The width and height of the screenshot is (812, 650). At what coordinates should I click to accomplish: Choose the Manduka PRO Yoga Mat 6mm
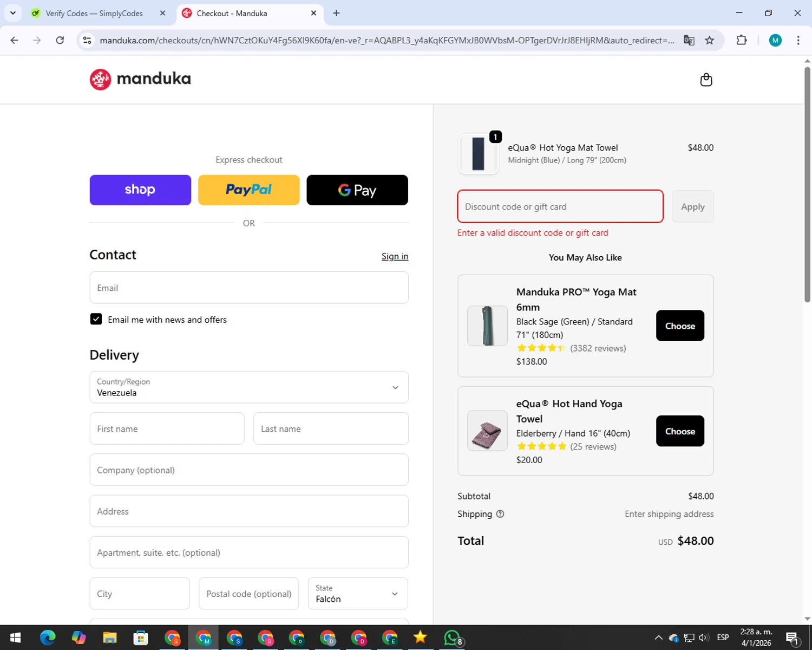(x=680, y=326)
